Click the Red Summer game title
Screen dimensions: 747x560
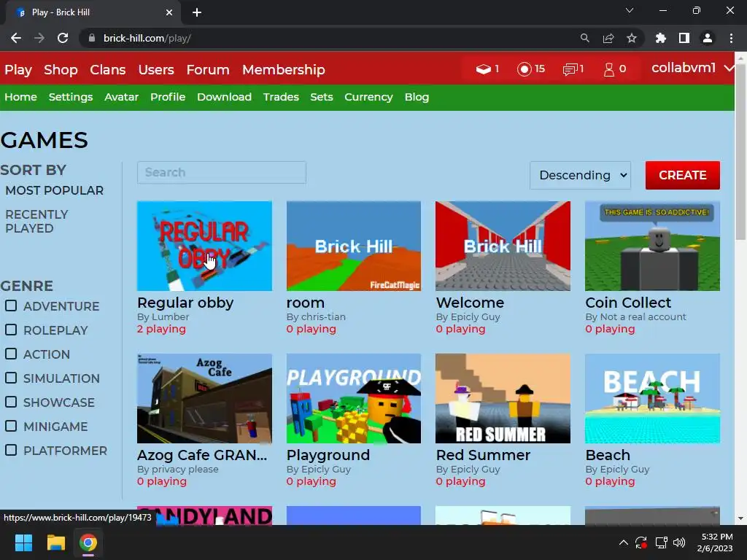click(x=483, y=455)
